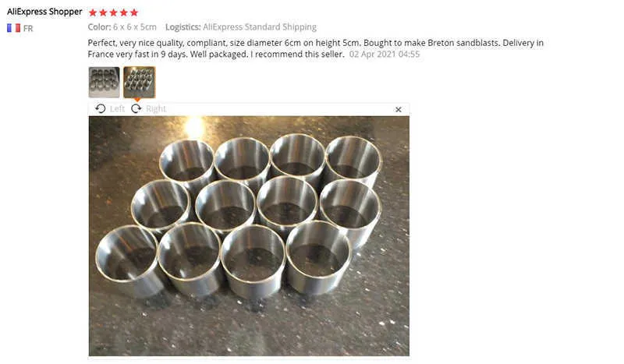Click the FR country code label
This screenshot has height=364, width=624.
click(x=28, y=29)
